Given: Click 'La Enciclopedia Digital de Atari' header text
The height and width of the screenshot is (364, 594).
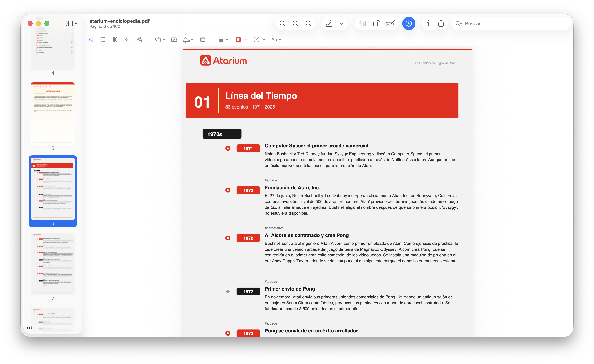Looking at the screenshot, I should point(435,63).
